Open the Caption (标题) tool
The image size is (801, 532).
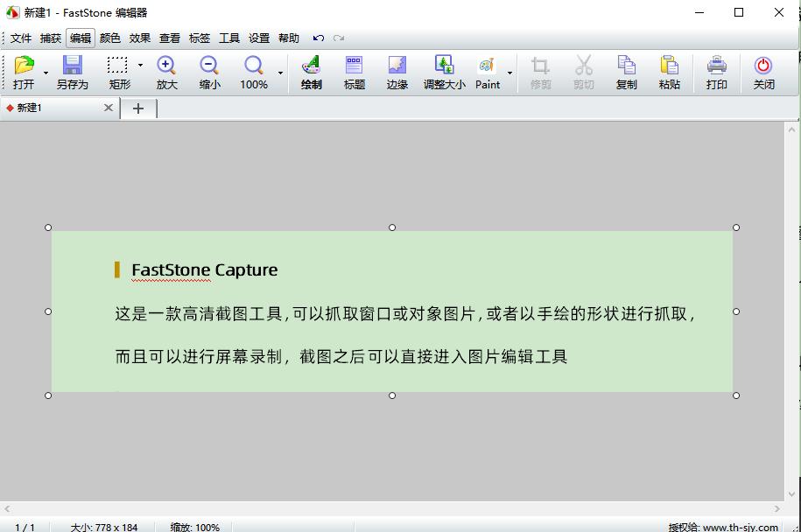(355, 70)
